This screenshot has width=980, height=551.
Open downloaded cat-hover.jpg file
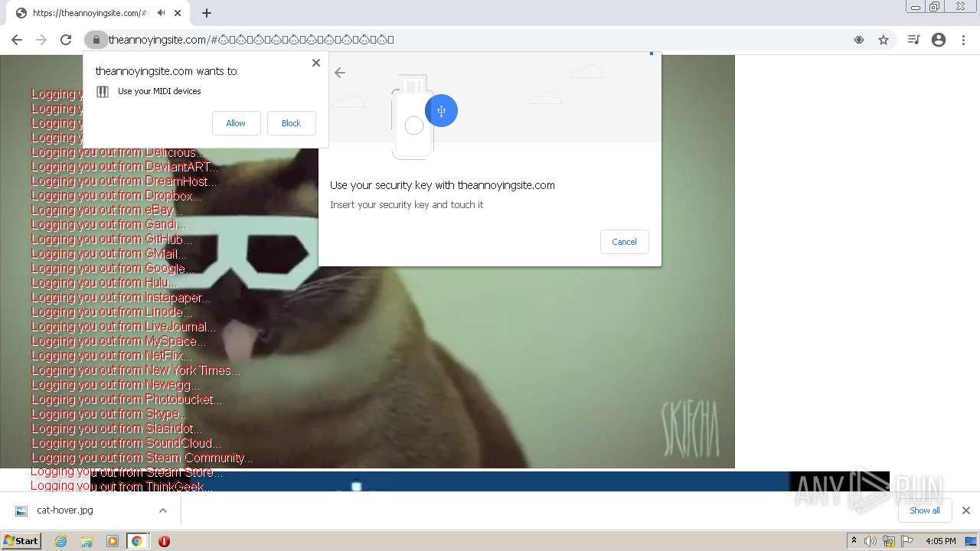(65, 510)
